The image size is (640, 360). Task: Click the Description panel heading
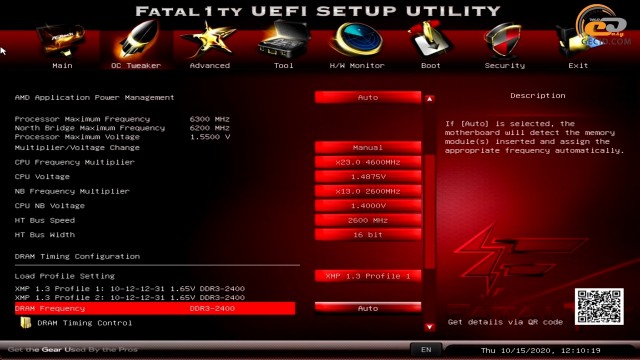click(x=538, y=95)
